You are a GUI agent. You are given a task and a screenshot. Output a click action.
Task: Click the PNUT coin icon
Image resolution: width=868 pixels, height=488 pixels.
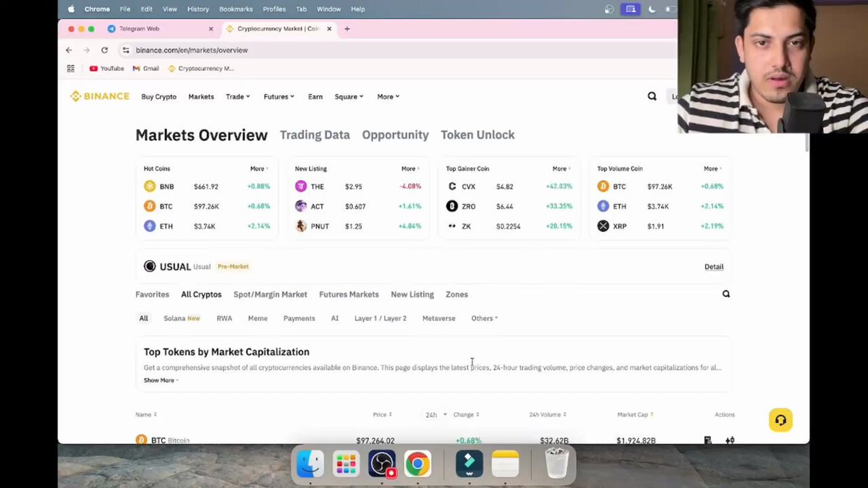(x=301, y=226)
